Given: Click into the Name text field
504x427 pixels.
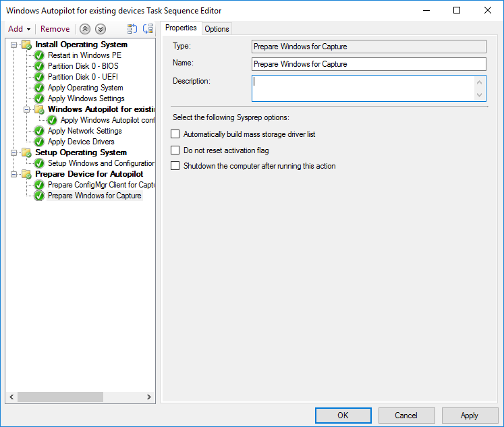Looking at the screenshot, I should [x=368, y=64].
